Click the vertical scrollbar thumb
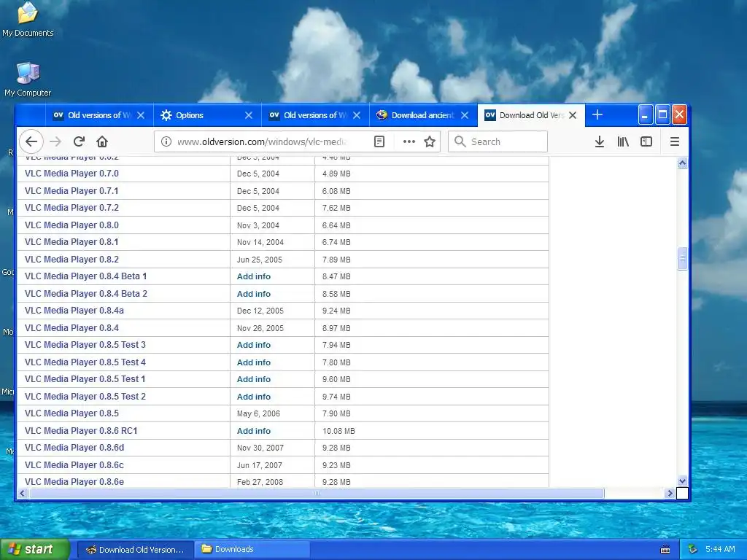 click(x=682, y=259)
